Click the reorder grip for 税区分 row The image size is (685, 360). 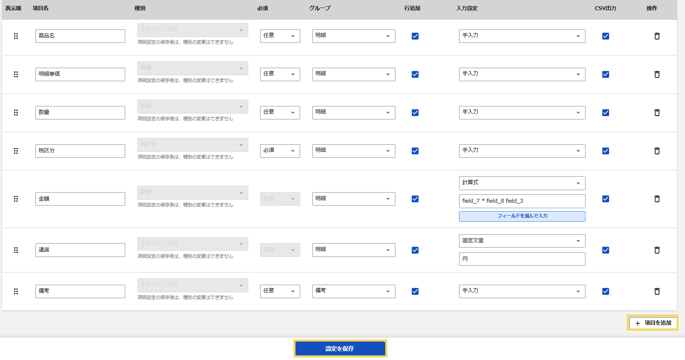16,151
